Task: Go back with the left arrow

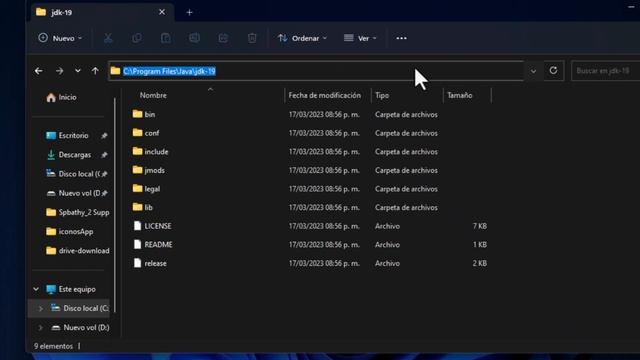Action: pyautogui.click(x=39, y=71)
